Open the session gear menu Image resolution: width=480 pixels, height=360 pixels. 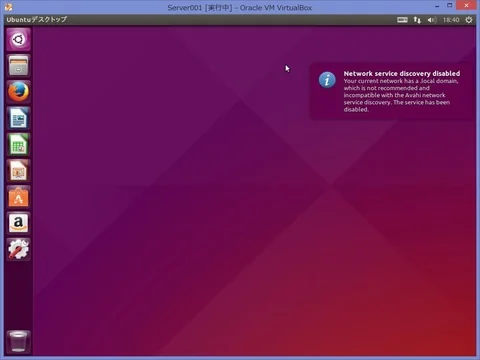(x=469, y=20)
